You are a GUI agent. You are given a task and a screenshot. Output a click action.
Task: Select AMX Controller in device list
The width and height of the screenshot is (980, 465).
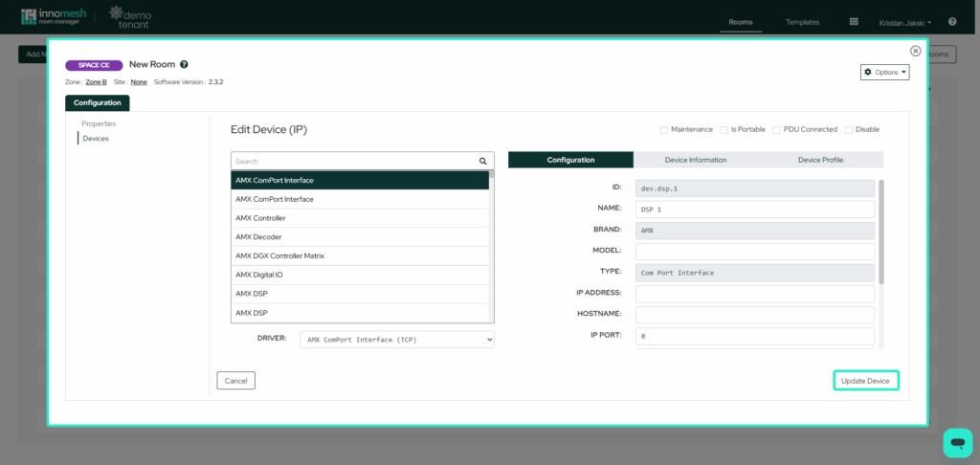tap(360, 218)
